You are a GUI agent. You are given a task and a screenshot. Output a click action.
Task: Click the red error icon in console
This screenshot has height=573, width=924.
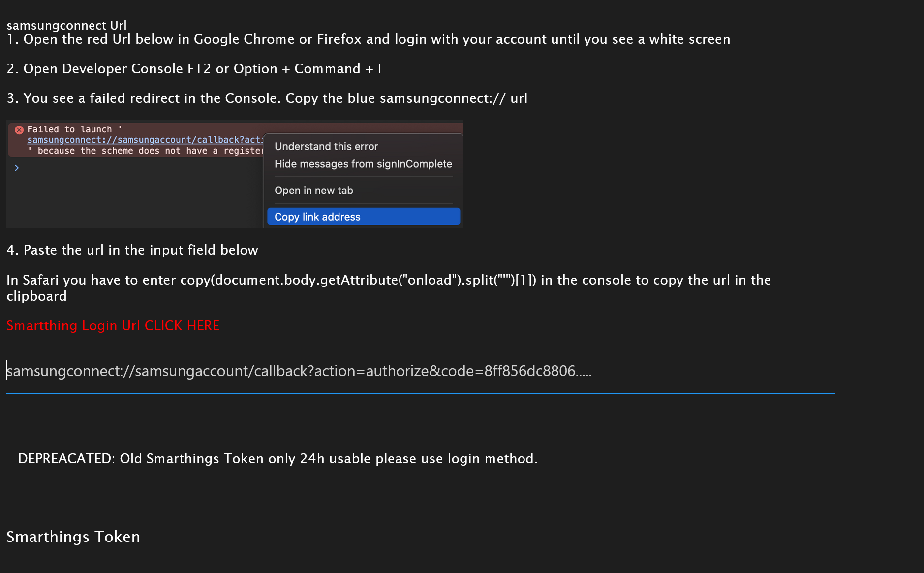(x=19, y=130)
